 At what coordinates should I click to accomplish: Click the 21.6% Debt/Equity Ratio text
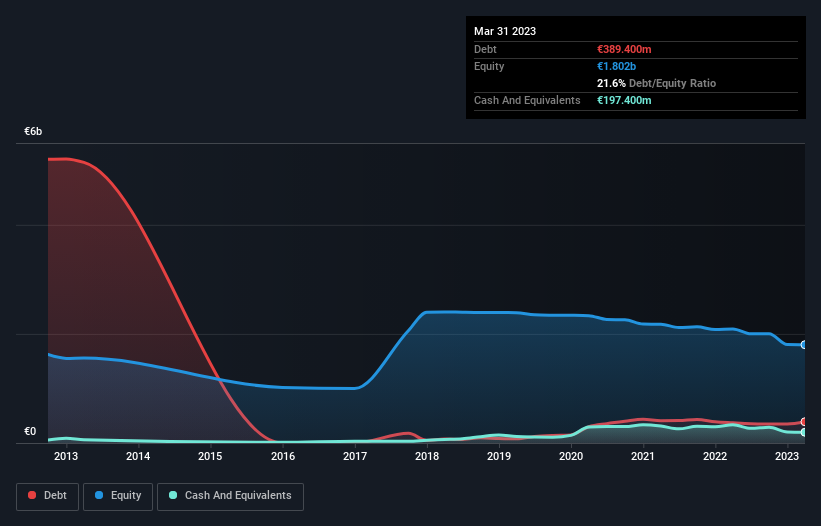pos(657,83)
